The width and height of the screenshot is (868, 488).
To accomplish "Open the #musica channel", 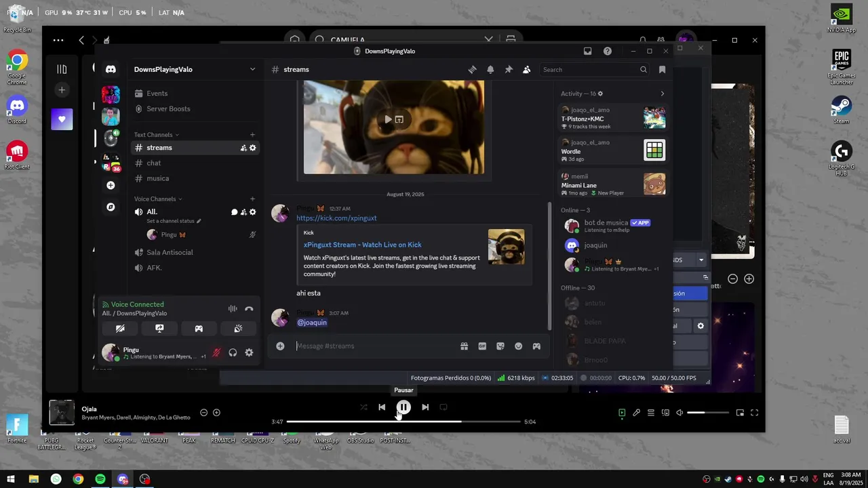I will (x=158, y=178).
